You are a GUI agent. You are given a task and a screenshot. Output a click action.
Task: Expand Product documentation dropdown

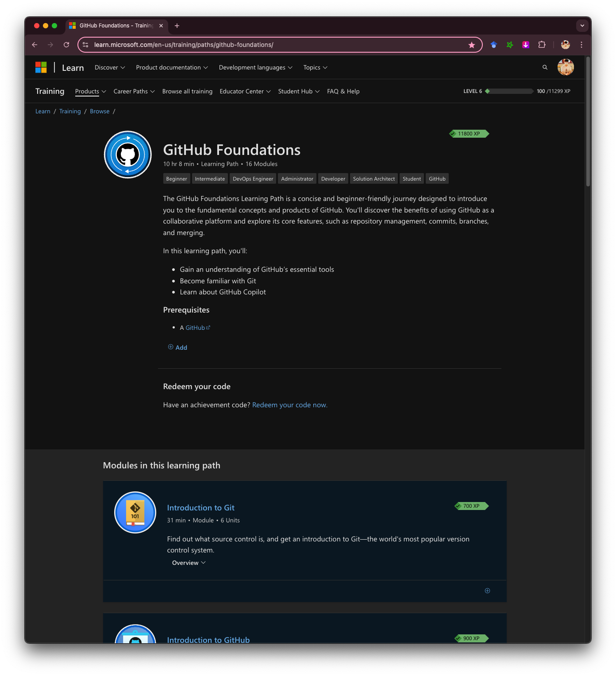(x=172, y=67)
